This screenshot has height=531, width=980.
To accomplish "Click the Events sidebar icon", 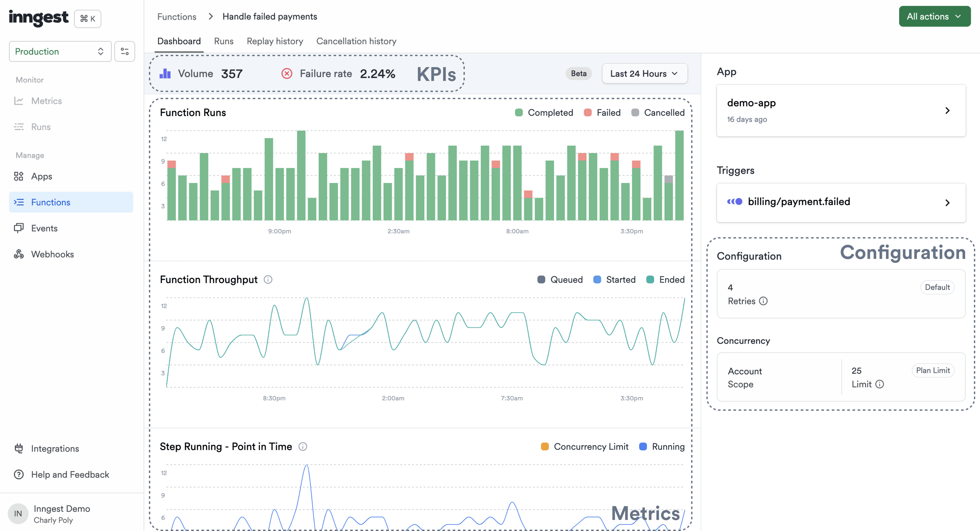I will pyautogui.click(x=19, y=228).
